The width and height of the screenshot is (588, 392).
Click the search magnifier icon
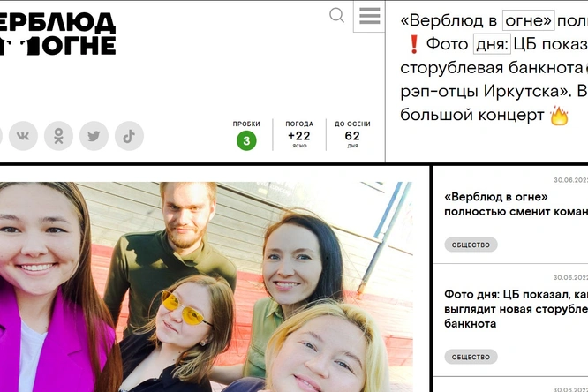click(x=336, y=15)
